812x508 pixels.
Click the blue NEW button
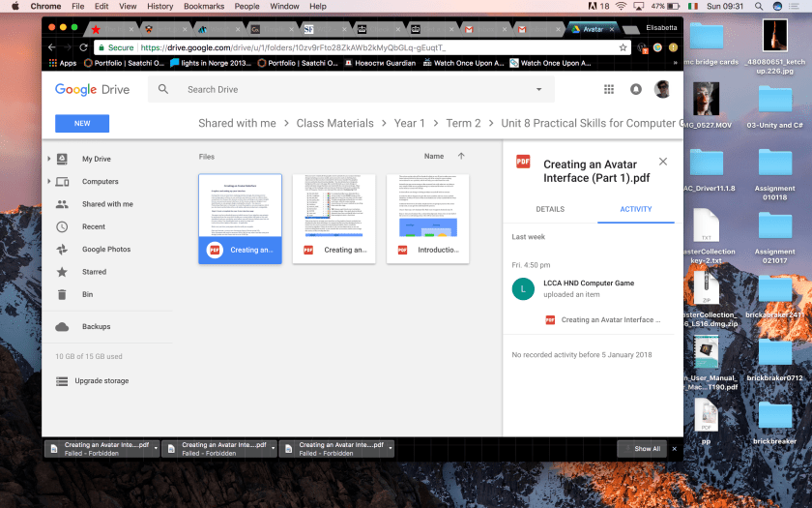[82, 124]
